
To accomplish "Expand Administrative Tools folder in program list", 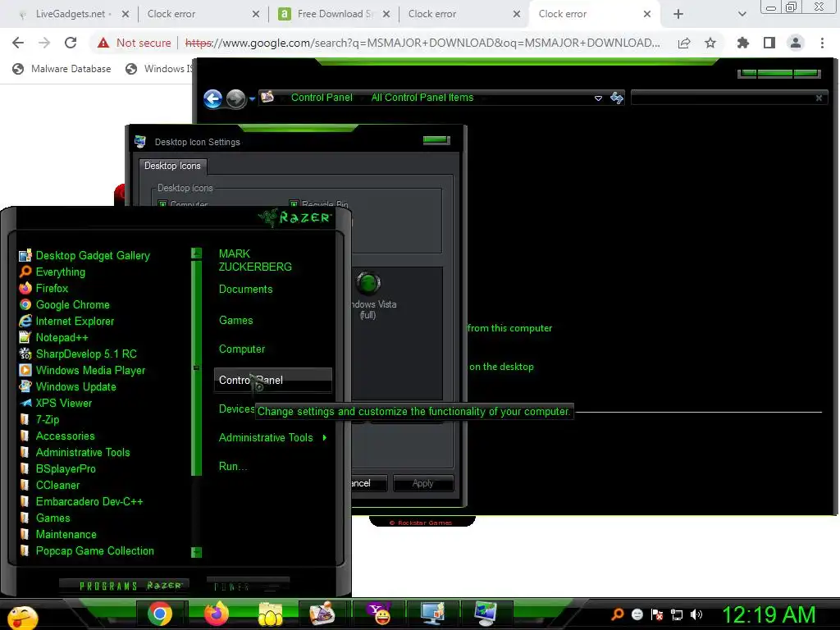I will (75, 453).
